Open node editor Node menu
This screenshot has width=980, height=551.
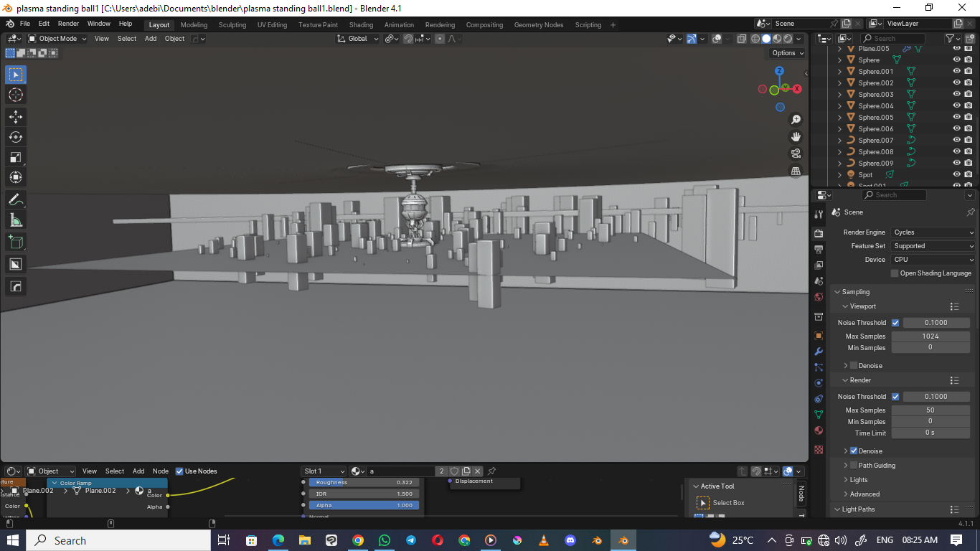click(161, 471)
